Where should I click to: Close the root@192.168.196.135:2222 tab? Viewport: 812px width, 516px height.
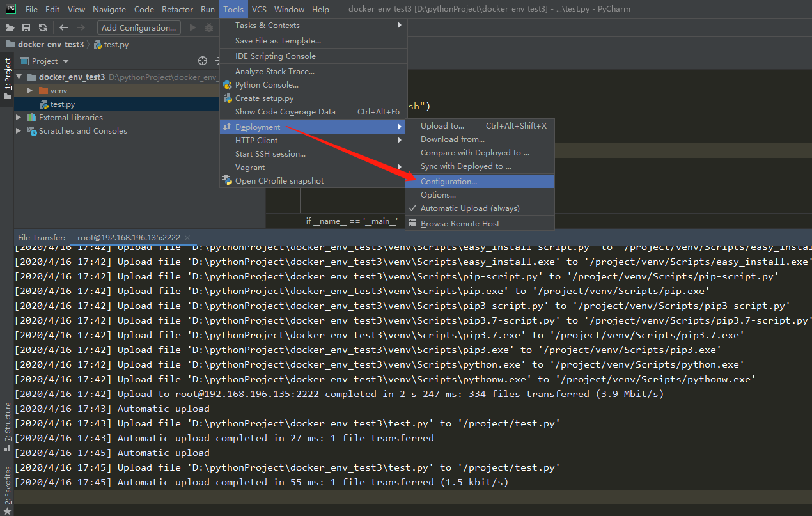click(187, 237)
